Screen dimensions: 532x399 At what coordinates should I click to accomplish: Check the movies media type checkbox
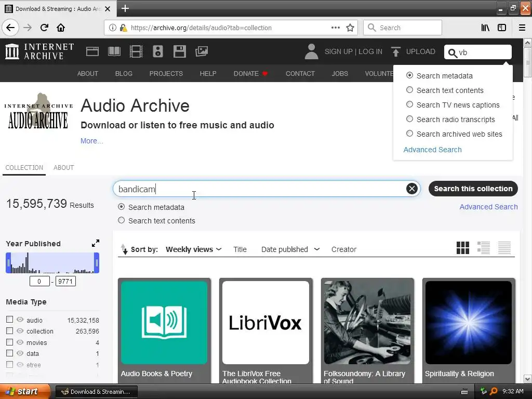(x=9, y=342)
